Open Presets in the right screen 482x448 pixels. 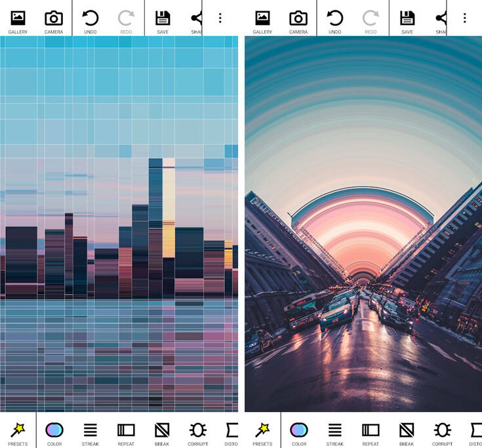coord(262,433)
